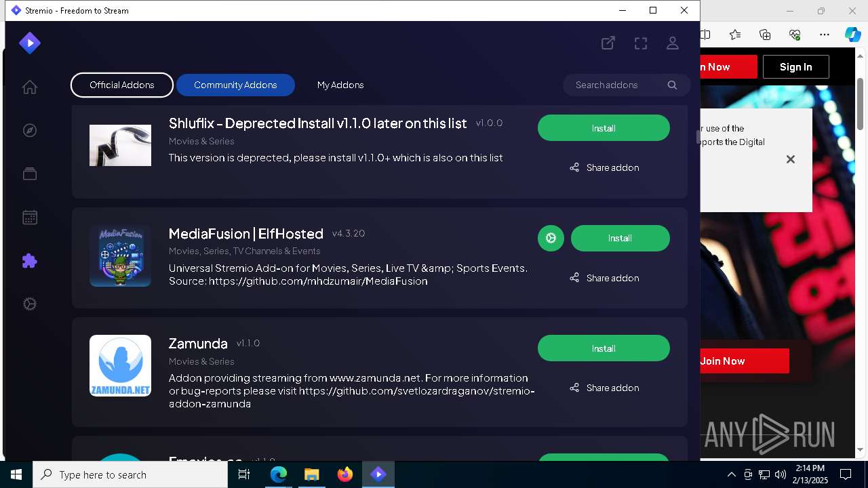This screenshot has width=868, height=488.
Task: Open Copilot icon in browser
Action: (852, 35)
